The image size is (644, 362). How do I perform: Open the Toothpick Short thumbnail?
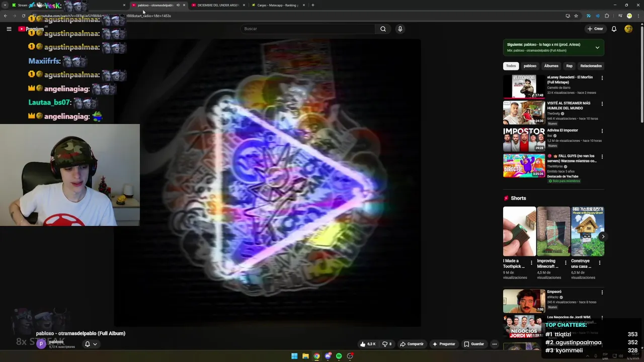point(519,231)
